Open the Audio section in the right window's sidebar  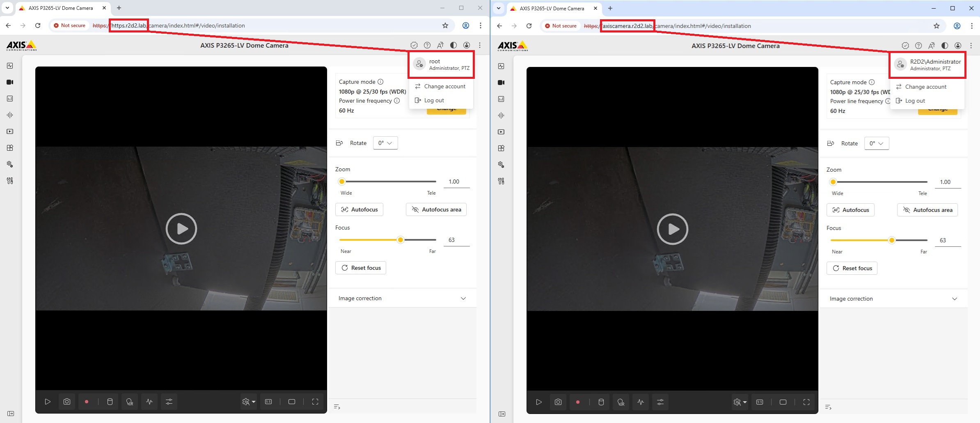click(x=501, y=115)
